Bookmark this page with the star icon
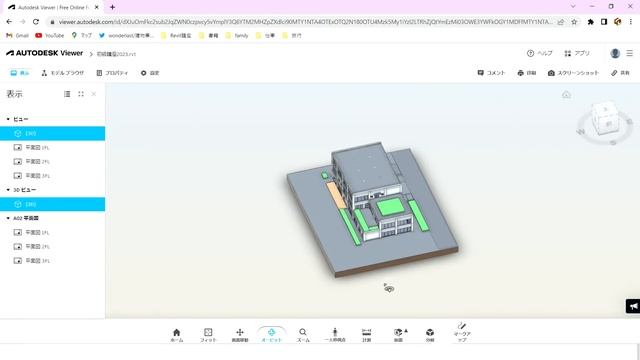 (x=574, y=22)
